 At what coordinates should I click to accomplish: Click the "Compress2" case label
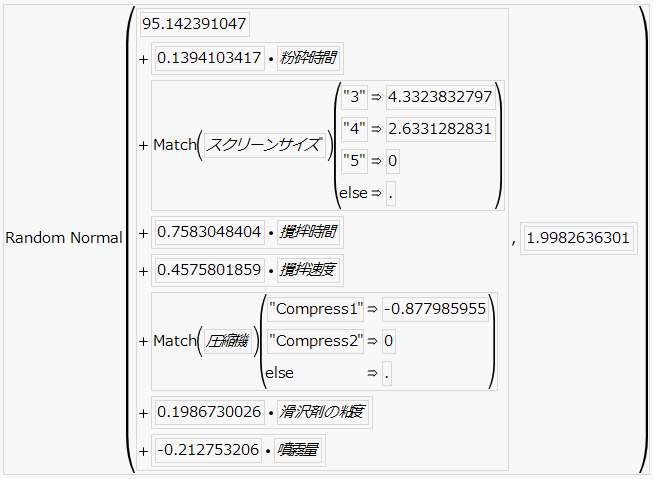tap(315, 341)
